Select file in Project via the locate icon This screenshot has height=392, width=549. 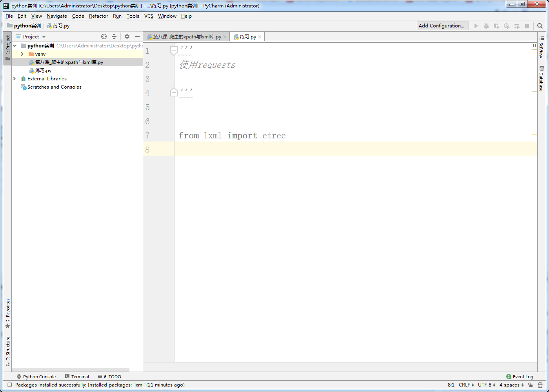coord(104,36)
